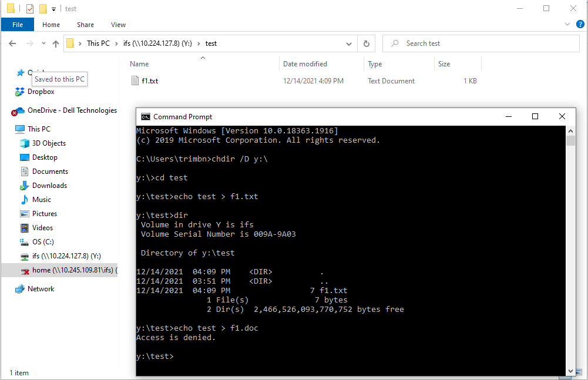Click the Network item in sidebar
Image resolution: width=588 pixels, height=380 pixels.
tap(42, 288)
